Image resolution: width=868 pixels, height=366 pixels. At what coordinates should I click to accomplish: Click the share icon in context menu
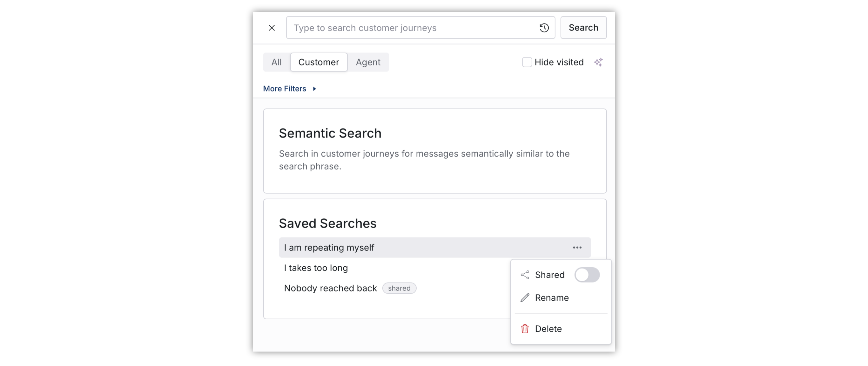pos(525,275)
